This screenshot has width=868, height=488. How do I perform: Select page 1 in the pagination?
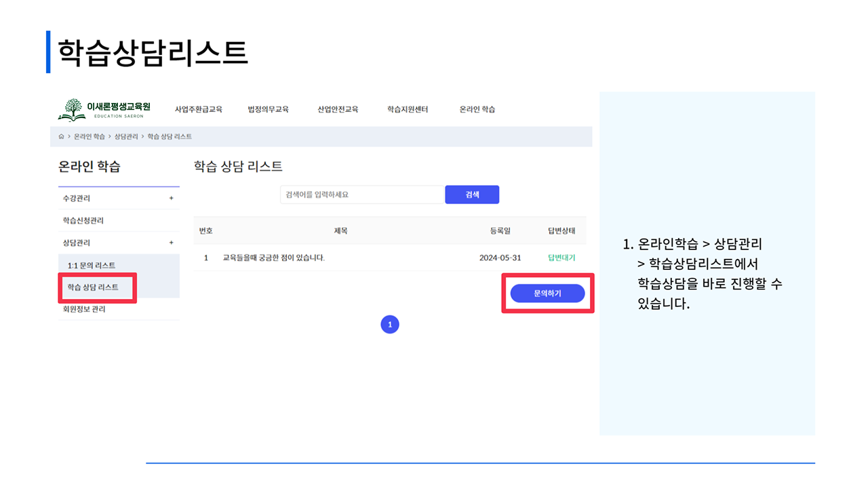pyautogui.click(x=390, y=325)
